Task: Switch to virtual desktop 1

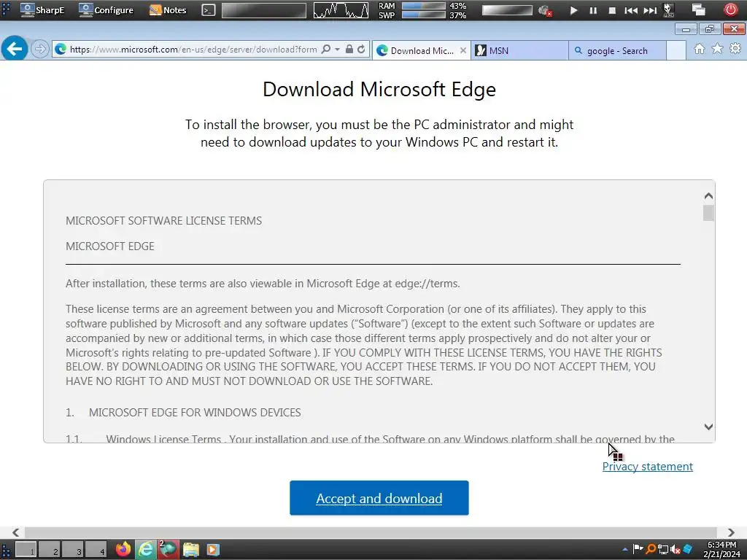Action: 26,550
